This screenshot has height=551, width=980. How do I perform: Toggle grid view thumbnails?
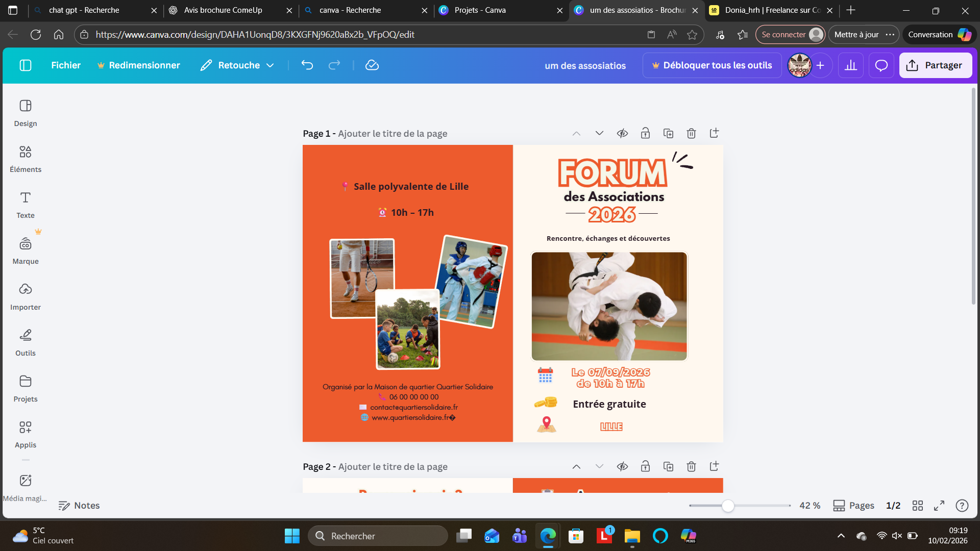coord(917,506)
